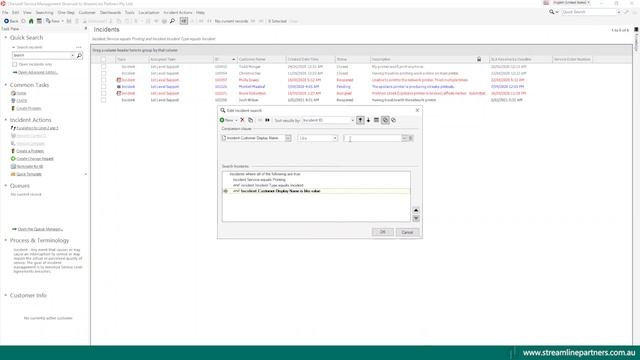Click the red X delete clause icon
Viewport: 640px width, 360px height.
(242, 120)
